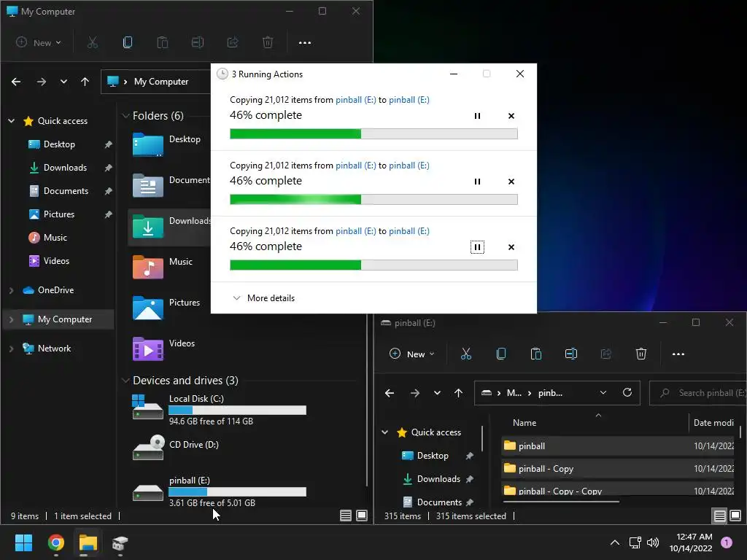This screenshot has width=747, height=560.
Task: Open Windows Start menu
Action: tap(23, 542)
